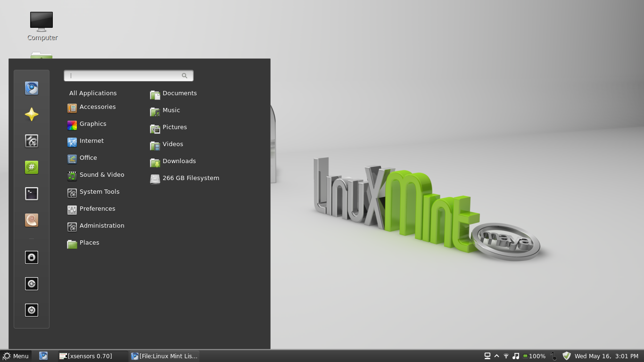The height and width of the screenshot is (362, 644).
Task: Expand hidden tray icons with the chevron
Action: tap(496, 356)
